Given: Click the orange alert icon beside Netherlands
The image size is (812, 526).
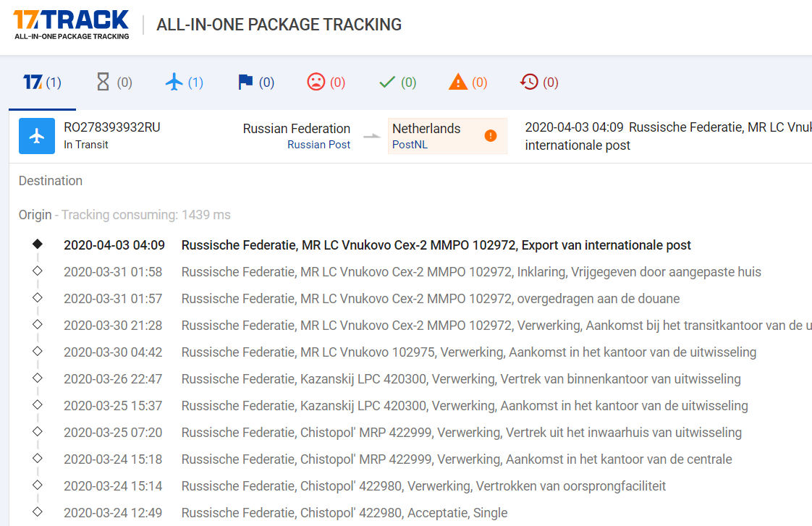Looking at the screenshot, I should [x=491, y=135].
